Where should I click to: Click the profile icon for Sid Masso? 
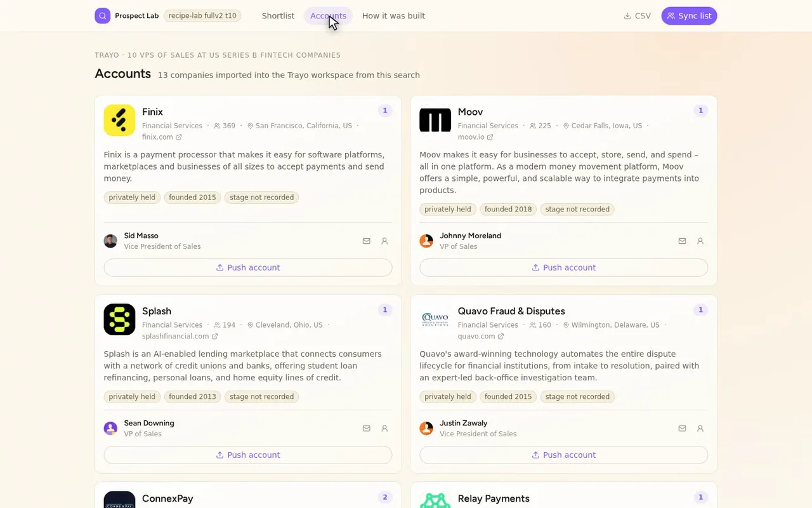(x=384, y=241)
